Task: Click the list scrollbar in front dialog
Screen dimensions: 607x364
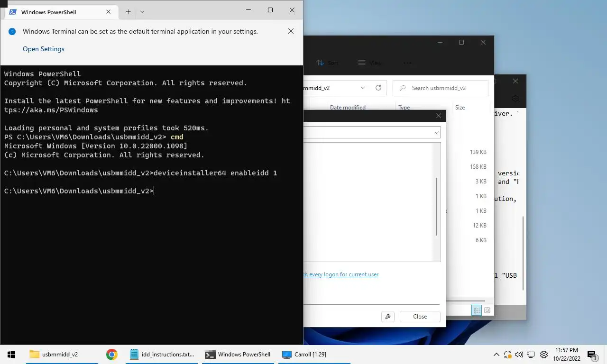Action: click(x=436, y=207)
